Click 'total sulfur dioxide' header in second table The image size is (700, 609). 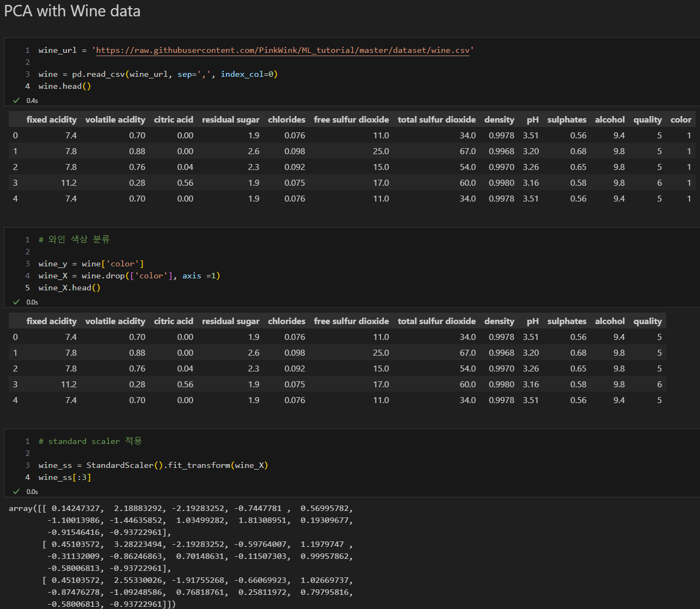click(x=437, y=321)
